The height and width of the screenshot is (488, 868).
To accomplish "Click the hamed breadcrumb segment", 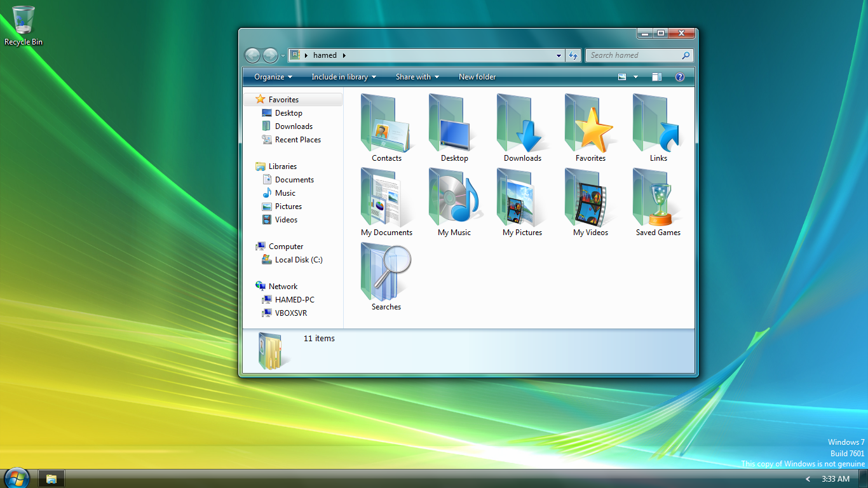I will coord(325,55).
